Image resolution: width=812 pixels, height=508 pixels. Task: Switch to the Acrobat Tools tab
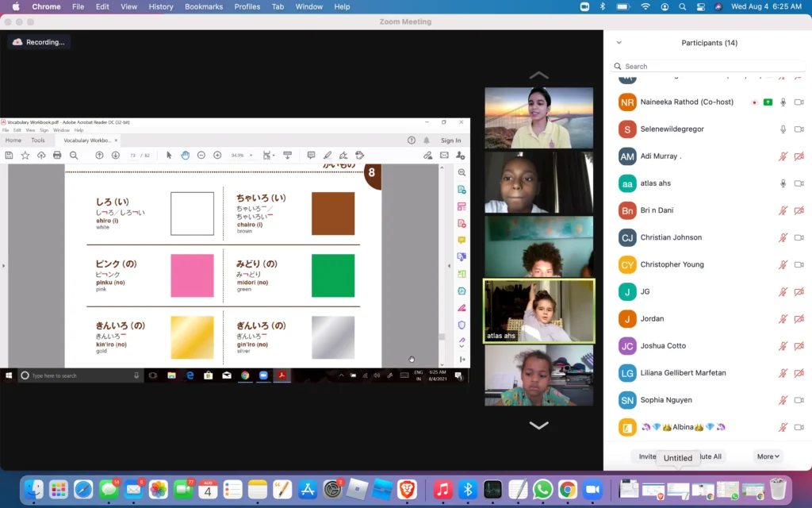point(38,140)
